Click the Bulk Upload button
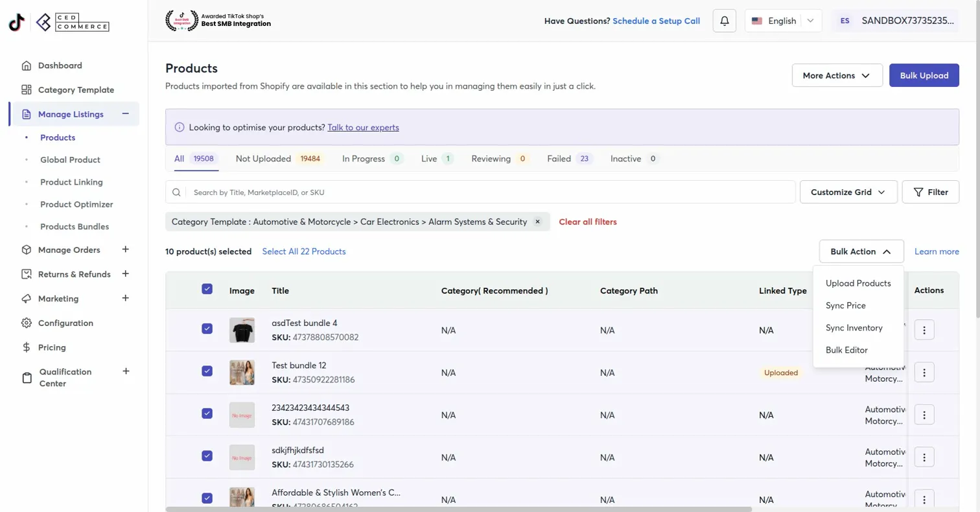 (x=924, y=75)
